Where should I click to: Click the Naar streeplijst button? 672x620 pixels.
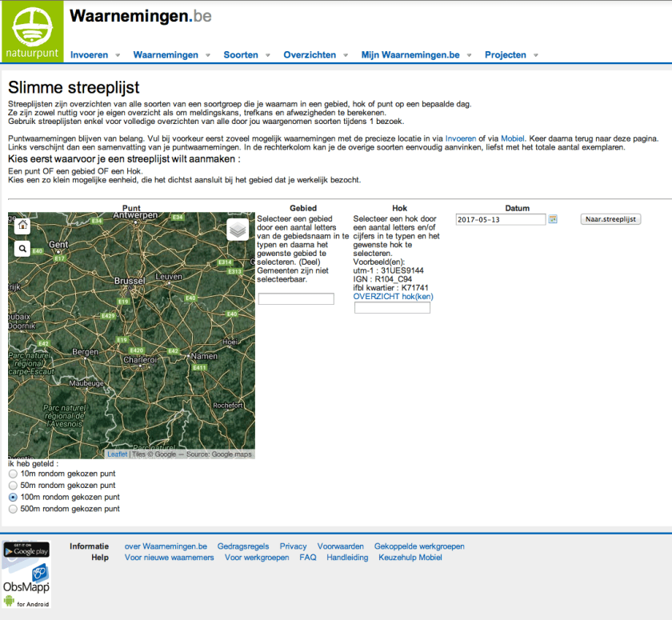610,219
